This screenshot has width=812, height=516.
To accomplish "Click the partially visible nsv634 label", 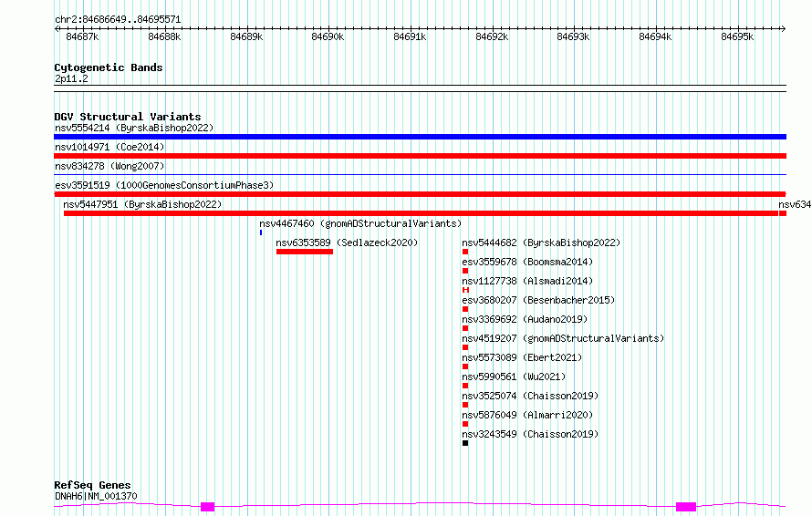I will (795, 204).
